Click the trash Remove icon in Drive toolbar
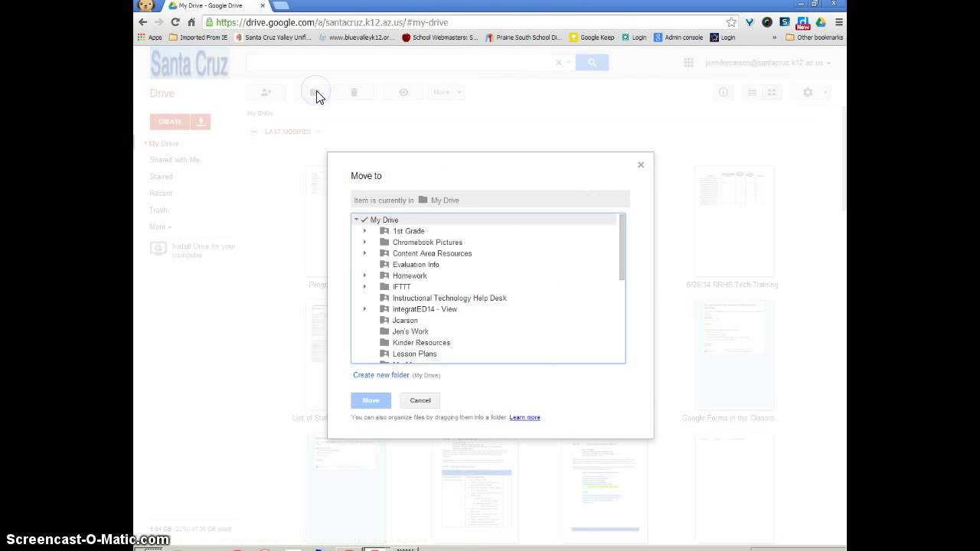Image resolution: width=980 pixels, height=551 pixels. click(x=354, y=92)
